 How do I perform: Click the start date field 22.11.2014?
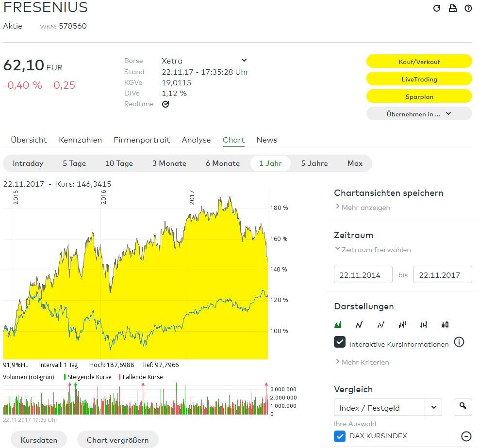click(x=363, y=274)
